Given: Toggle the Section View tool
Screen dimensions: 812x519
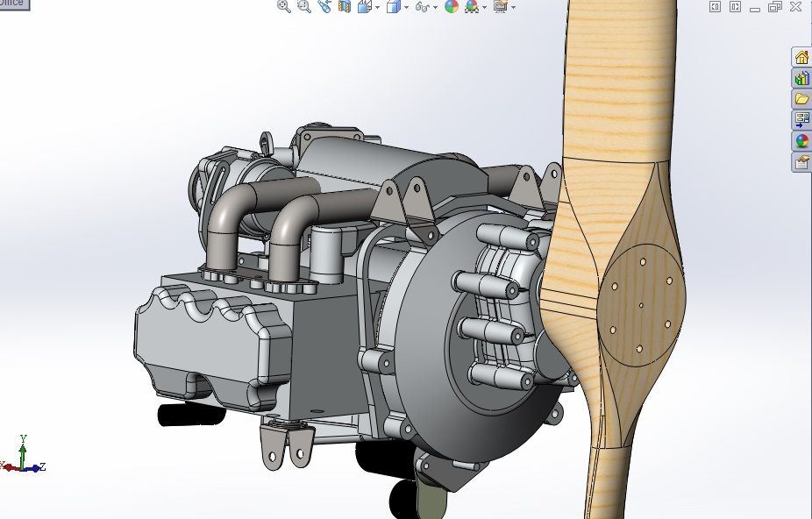Looking at the screenshot, I should [x=344, y=7].
